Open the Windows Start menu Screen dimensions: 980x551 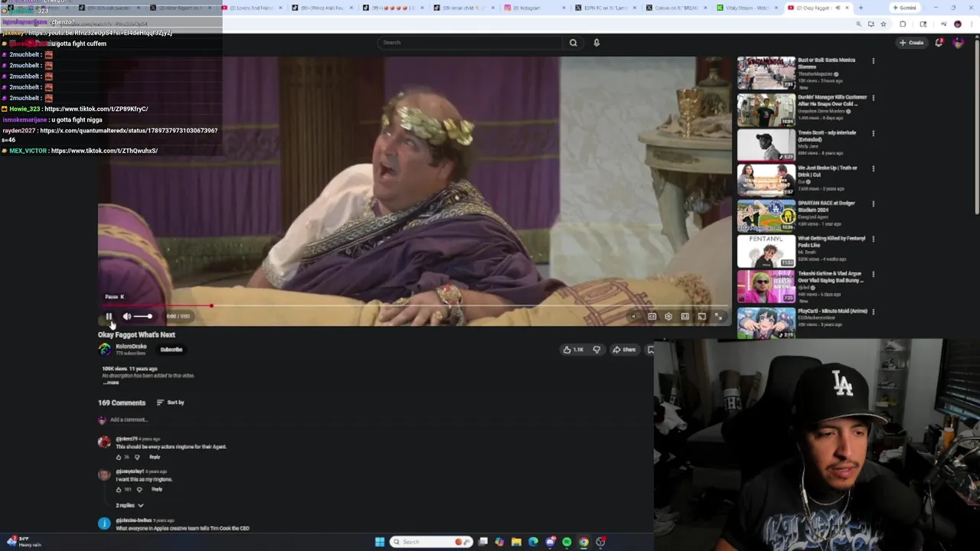click(x=380, y=542)
